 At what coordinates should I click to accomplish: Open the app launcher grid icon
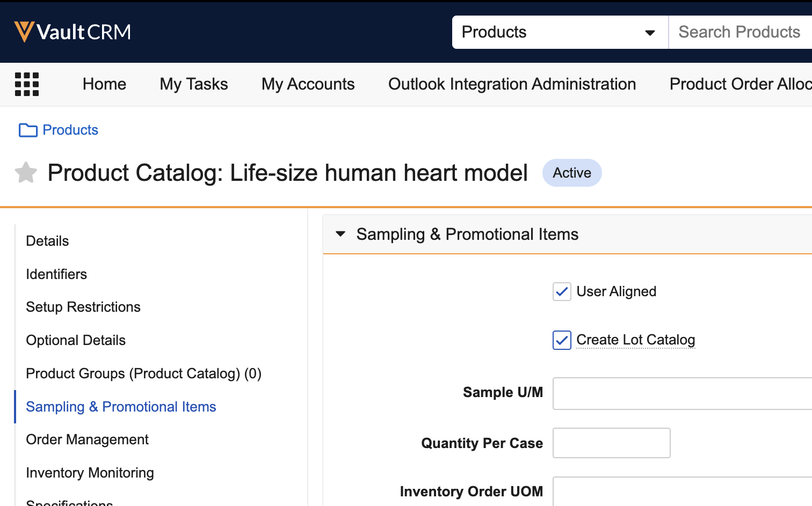(x=27, y=84)
